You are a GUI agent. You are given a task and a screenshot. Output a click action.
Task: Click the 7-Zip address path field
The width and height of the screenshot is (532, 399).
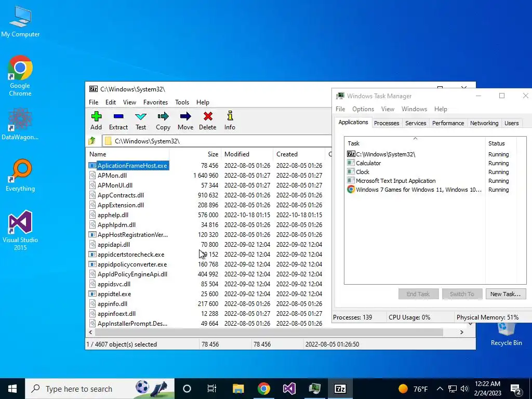tap(217, 141)
